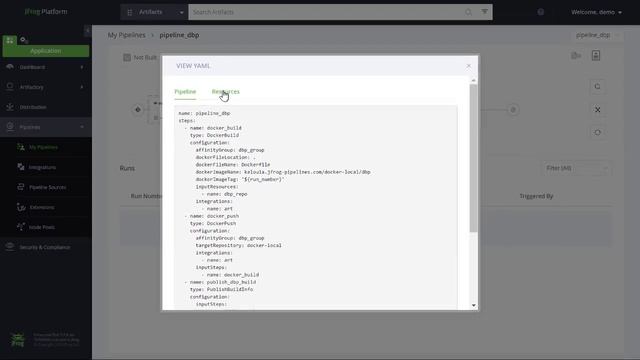640x360 pixels.
Task: Open Node Pools in sidebar
Action: [42, 227]
